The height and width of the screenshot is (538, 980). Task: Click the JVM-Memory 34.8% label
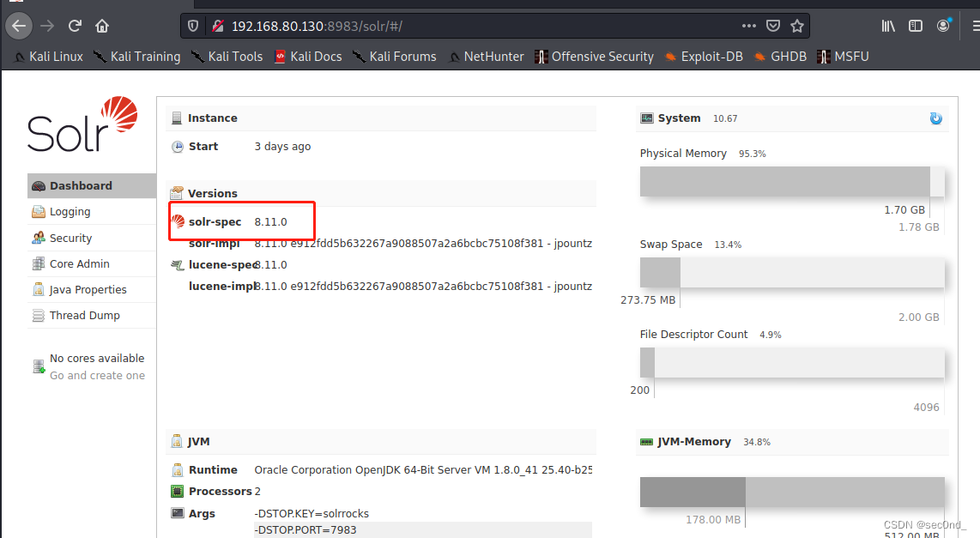(756, 443)
